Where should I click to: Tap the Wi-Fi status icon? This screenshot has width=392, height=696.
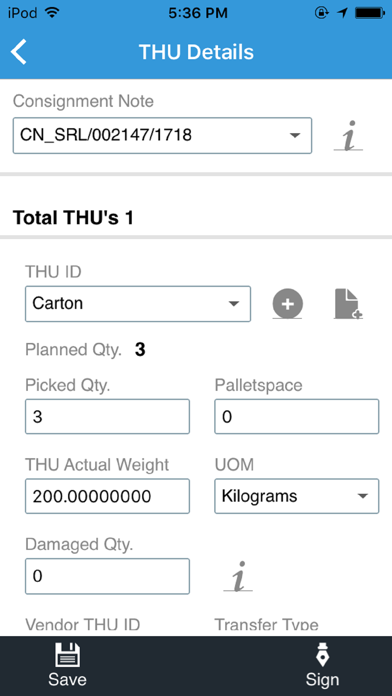pyautogui.click(x=52, y=13)
